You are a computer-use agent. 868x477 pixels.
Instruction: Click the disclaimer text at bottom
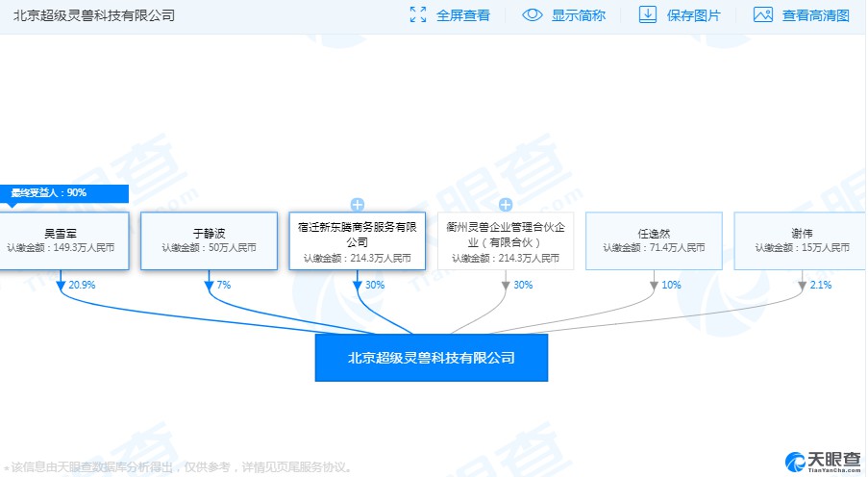(x=178, y=467)
